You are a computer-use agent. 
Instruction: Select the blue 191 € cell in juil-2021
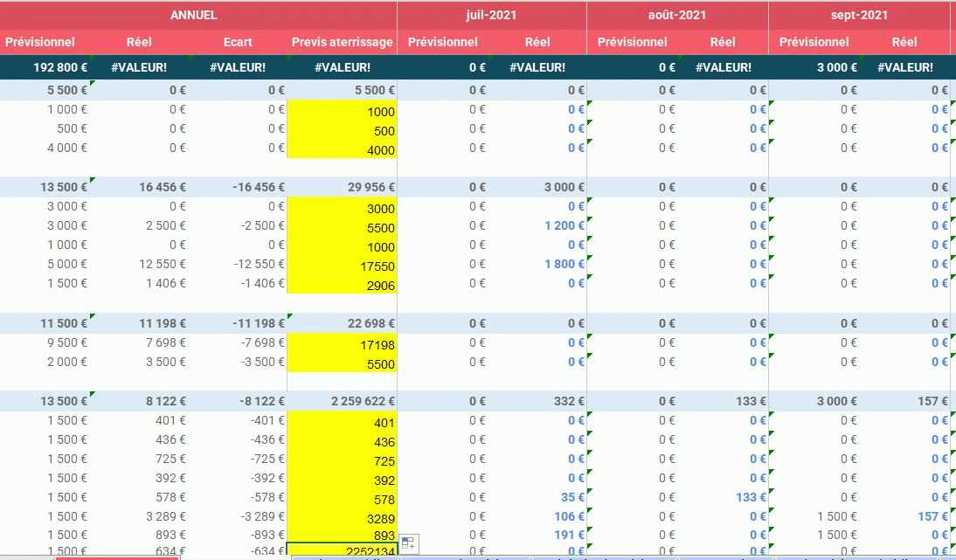tap(538, 535)
